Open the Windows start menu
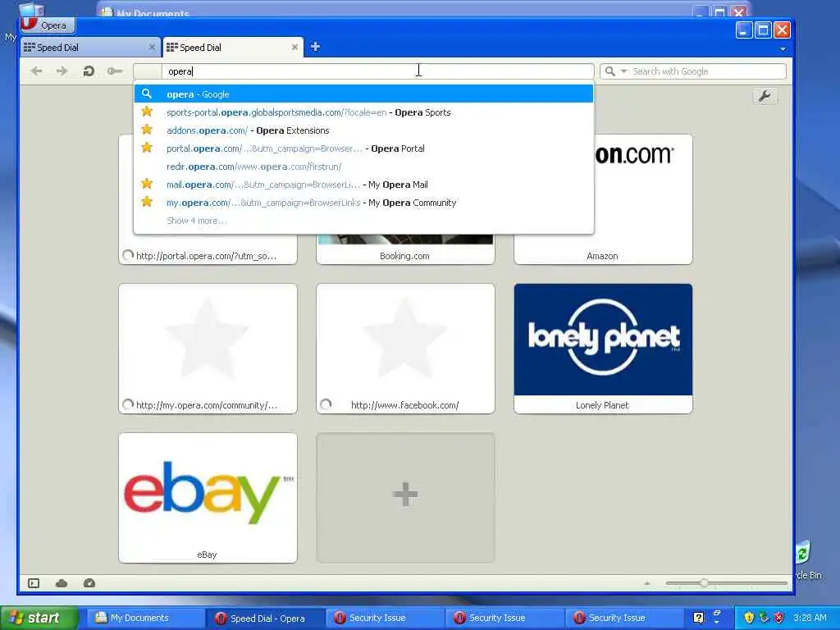 point(39,618)
